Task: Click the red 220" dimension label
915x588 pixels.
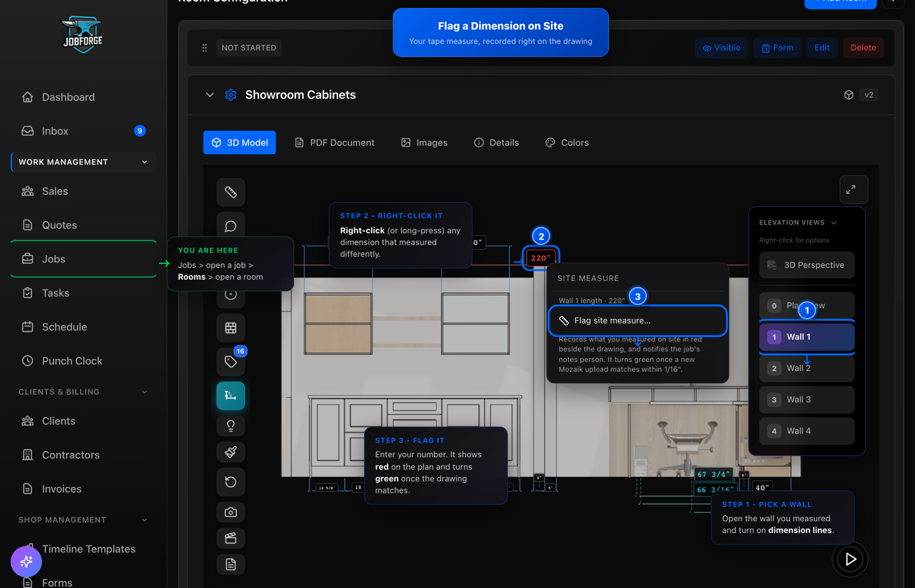Action: tap(541, 258)
